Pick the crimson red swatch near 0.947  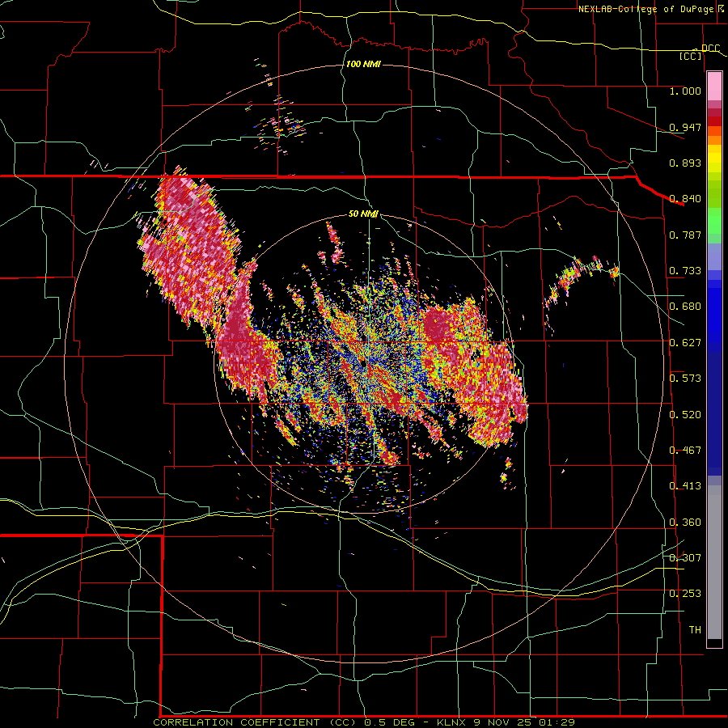714,121
